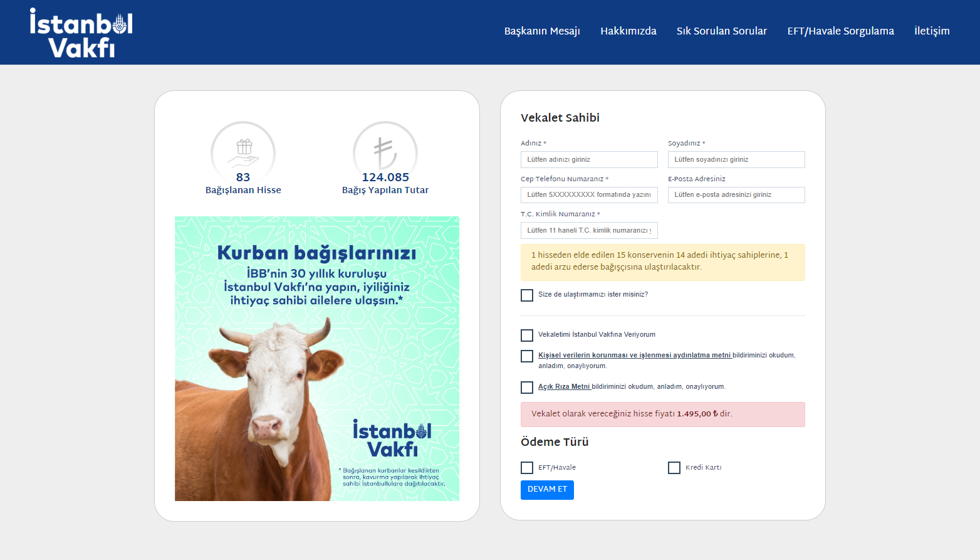Focus the Adınız name input field
Image resolution: width=980 pixels, height=560 pixels.
click(589, 160)
